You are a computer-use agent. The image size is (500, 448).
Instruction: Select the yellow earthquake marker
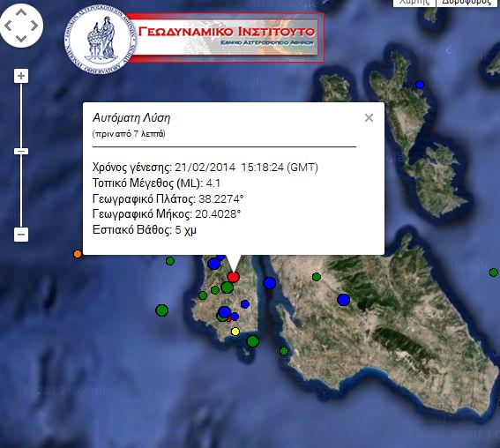[235, 332]
